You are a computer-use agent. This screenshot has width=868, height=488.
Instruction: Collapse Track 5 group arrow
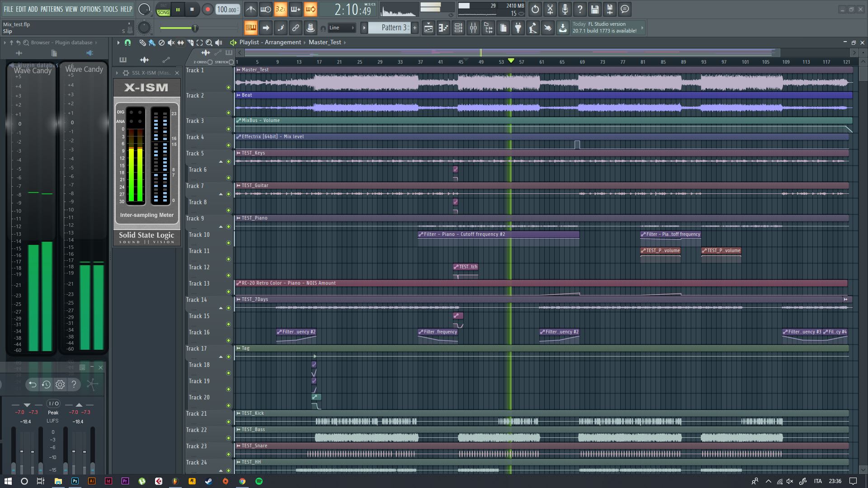221,162
